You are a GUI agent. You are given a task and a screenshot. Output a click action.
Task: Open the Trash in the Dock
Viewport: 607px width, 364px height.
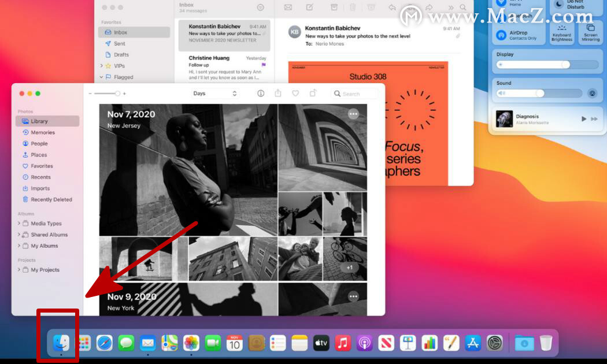point(546,343)
